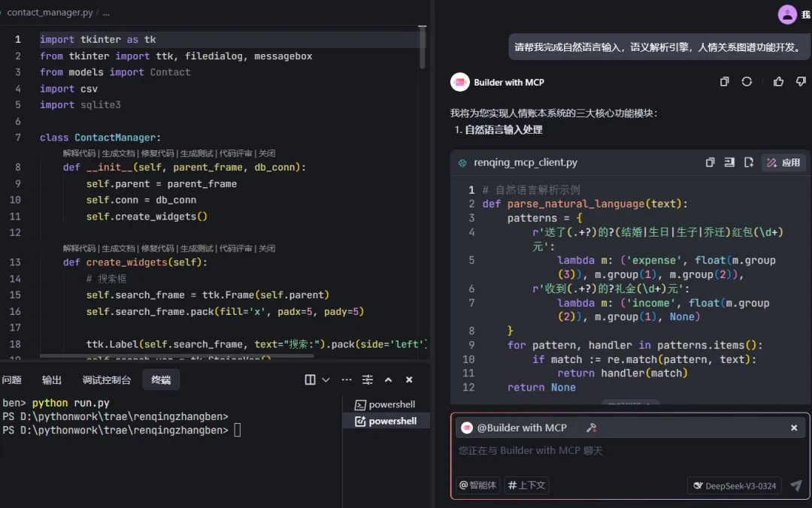Click the tools hammer icon beside Builder

pos(591,428)
